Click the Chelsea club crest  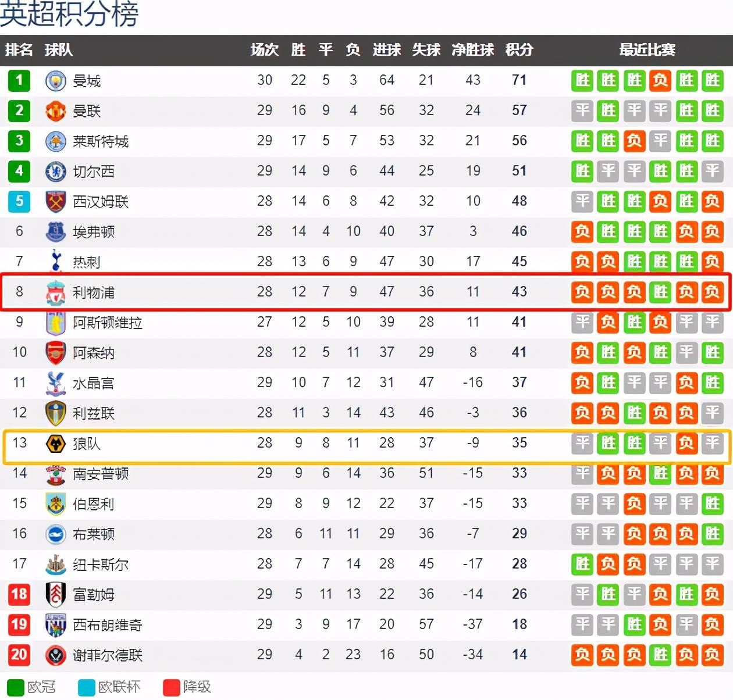pyautogui.click(x=56, y=171)
